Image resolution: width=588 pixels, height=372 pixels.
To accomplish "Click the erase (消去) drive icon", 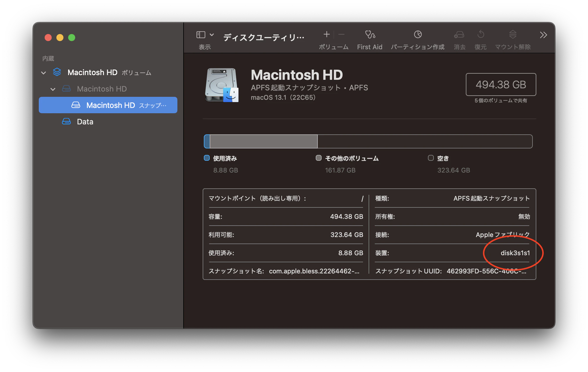I will coord(459,35).
